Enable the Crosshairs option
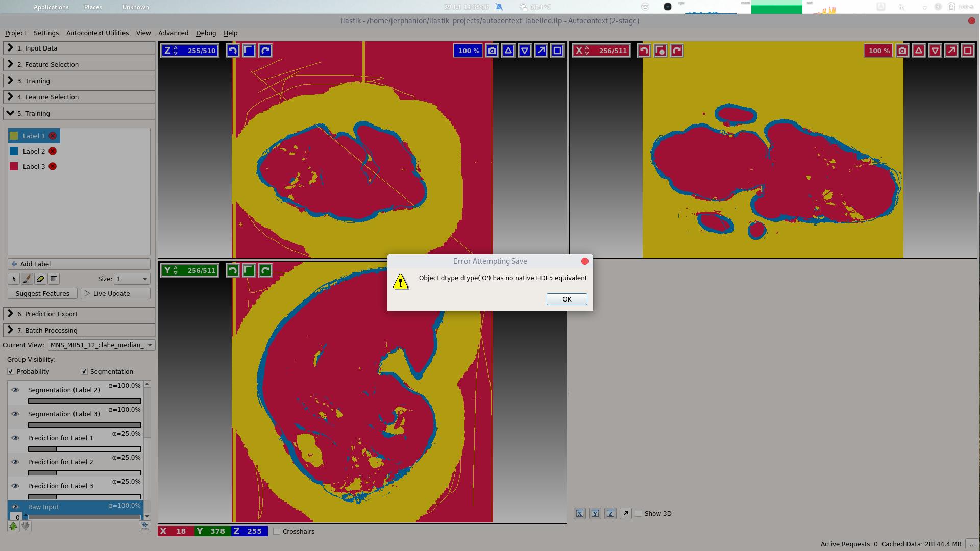The height and width of the screenshot is (551, 980). (277, 531)
